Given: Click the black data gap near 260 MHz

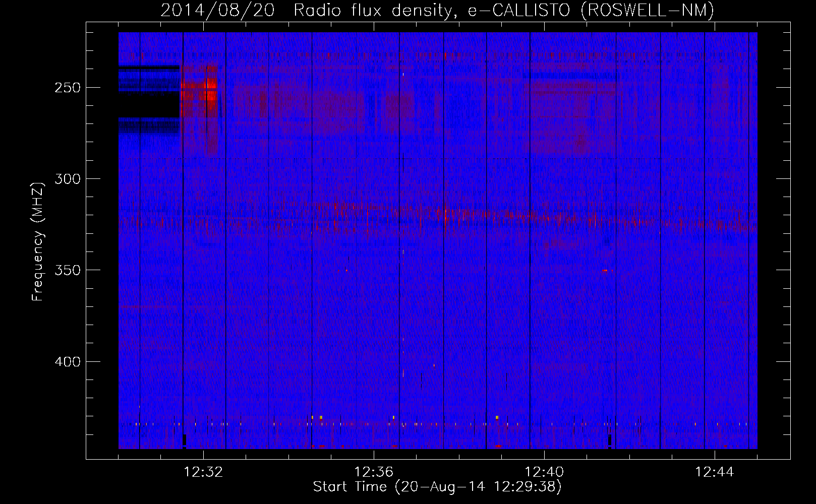Looking at the screenshot, I should 149,105.
